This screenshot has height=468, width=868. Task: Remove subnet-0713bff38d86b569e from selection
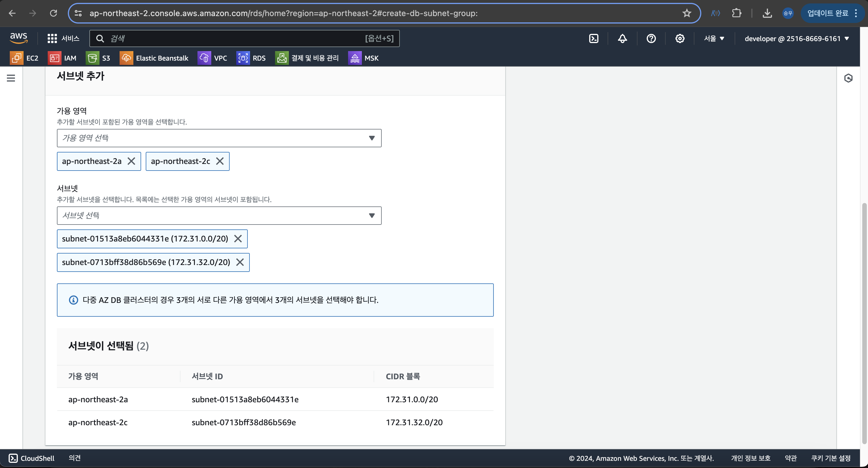[x=240, y=262]
